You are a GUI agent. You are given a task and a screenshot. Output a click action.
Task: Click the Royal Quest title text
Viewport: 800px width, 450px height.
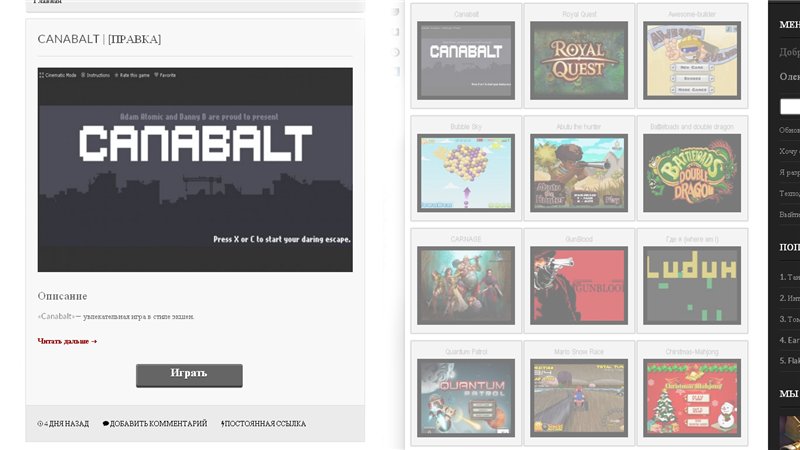coord(579,14)
